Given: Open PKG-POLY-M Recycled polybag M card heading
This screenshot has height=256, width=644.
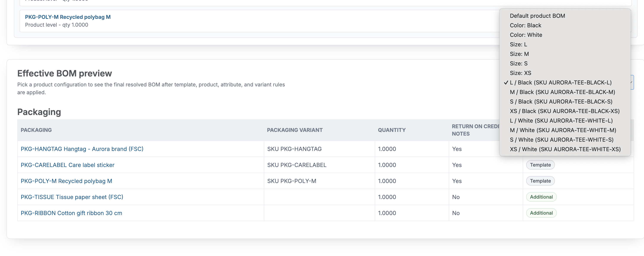Looking at the screenshot, I should (68, 17).
